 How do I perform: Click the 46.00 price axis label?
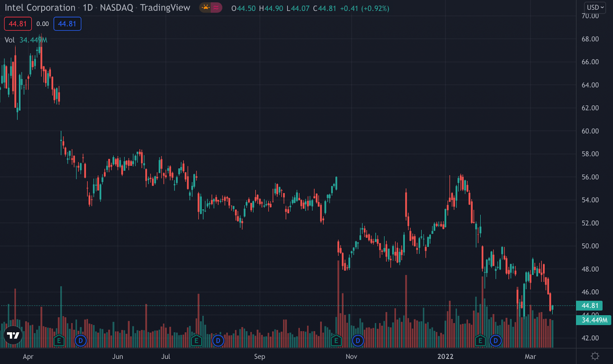tap(590, 292)
